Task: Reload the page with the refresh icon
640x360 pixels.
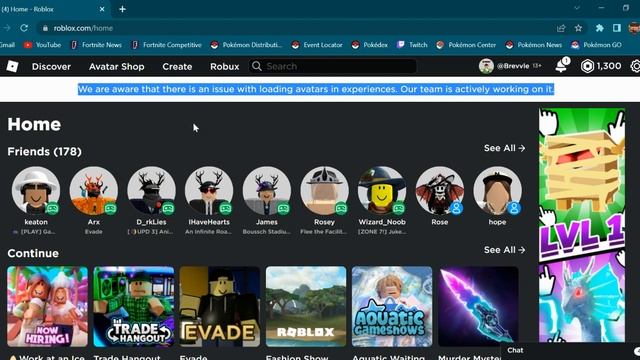Action: pos(24,28)
